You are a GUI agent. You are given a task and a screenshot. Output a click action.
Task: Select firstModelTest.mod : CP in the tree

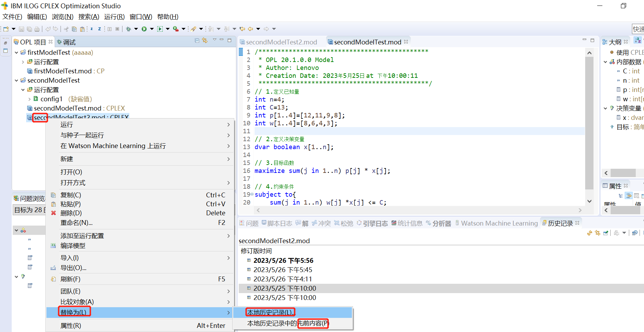click(66, 71)
